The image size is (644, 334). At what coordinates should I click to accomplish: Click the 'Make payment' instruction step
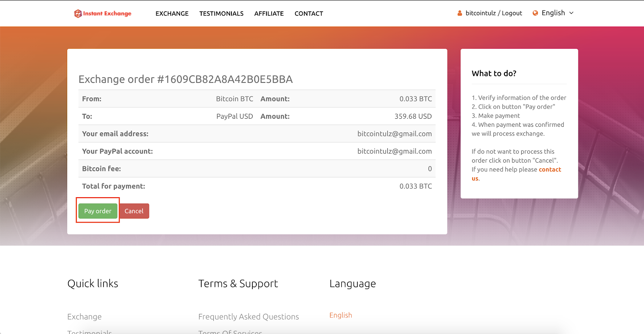496,115
